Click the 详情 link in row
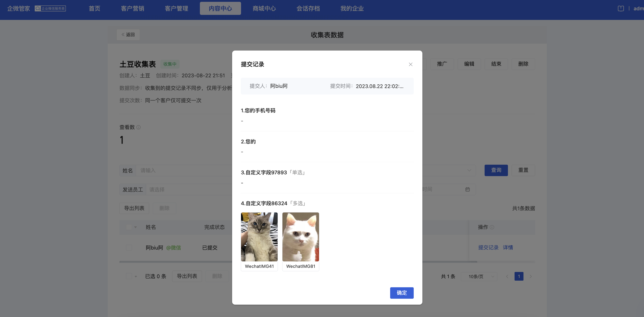This screenshot has width=644, height=317. click(x=508, y=247)
